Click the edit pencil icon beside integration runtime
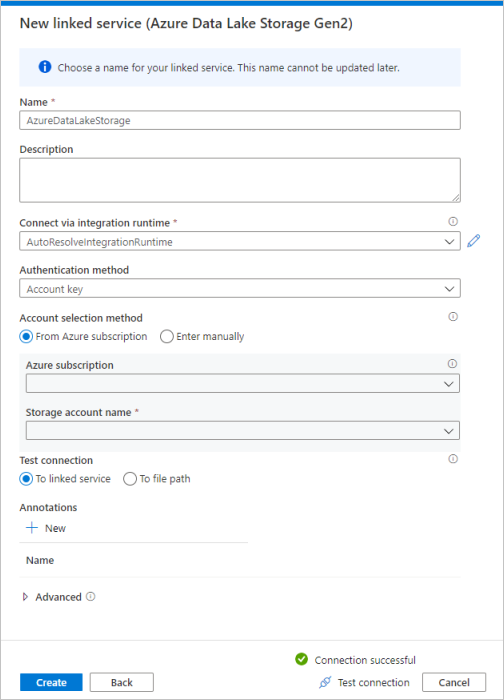 click(x=474, y=241)
